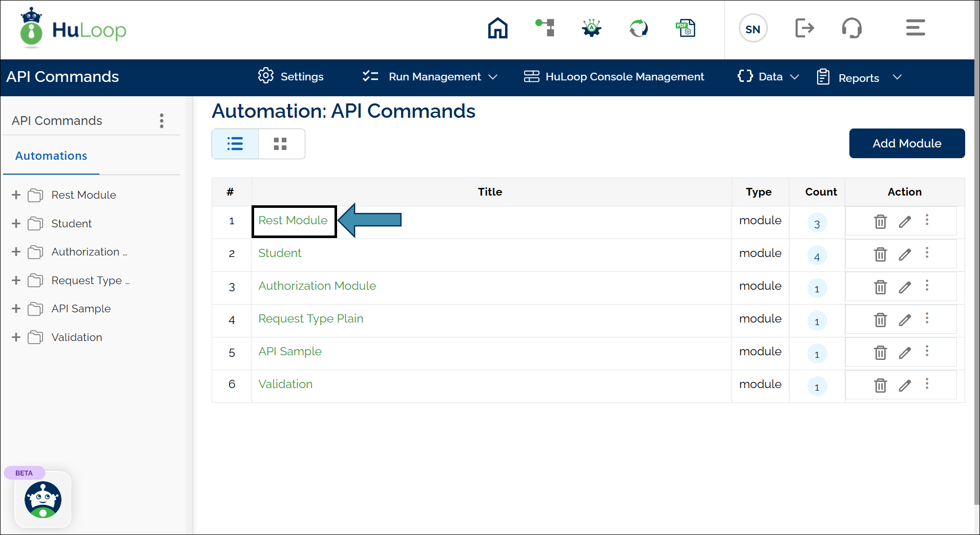Edit the Student module with pencil icon
The height and width of the screenshot is (535, 980).
tap(905, 254)
